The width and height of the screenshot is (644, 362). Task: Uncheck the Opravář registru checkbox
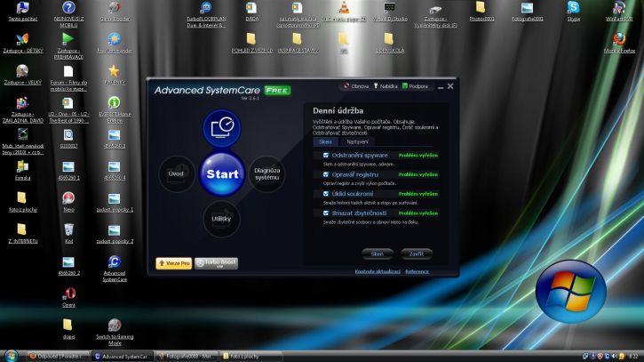coord(326,174)
